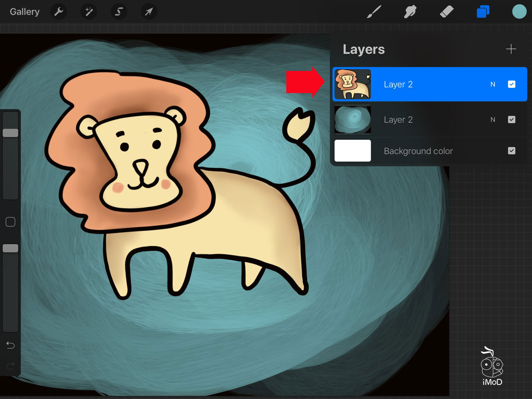This screenshot has height=399, width=532.
Task: Return to the Gallery
Action: [x=24, y=12]
